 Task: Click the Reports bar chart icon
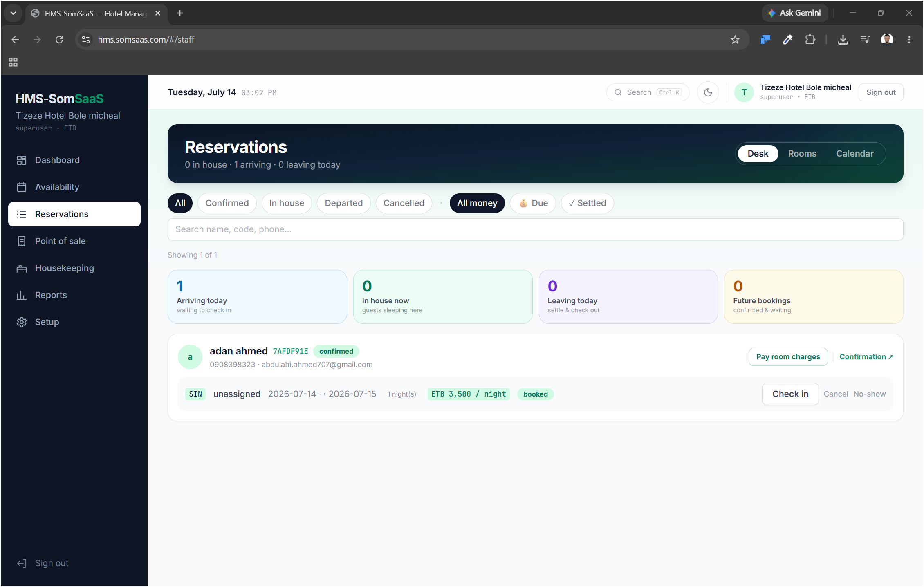[22, 295]
